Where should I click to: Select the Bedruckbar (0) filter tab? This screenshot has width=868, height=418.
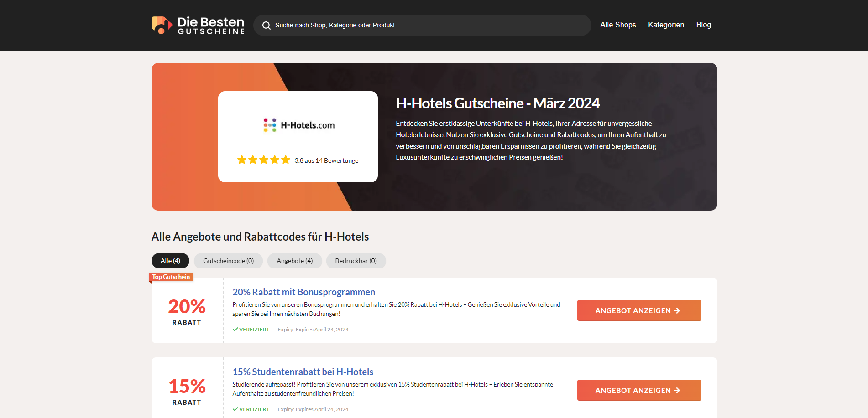(x=356, y=261)
